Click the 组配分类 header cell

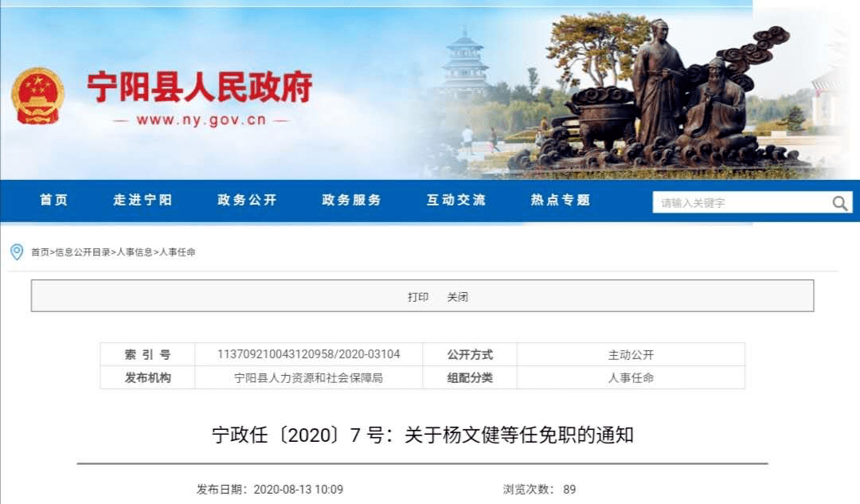(470, 378)
